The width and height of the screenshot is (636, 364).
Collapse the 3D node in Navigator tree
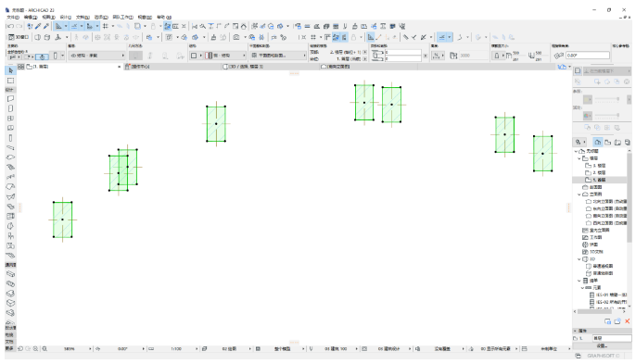pyautogui.click(x=579, y=259)
